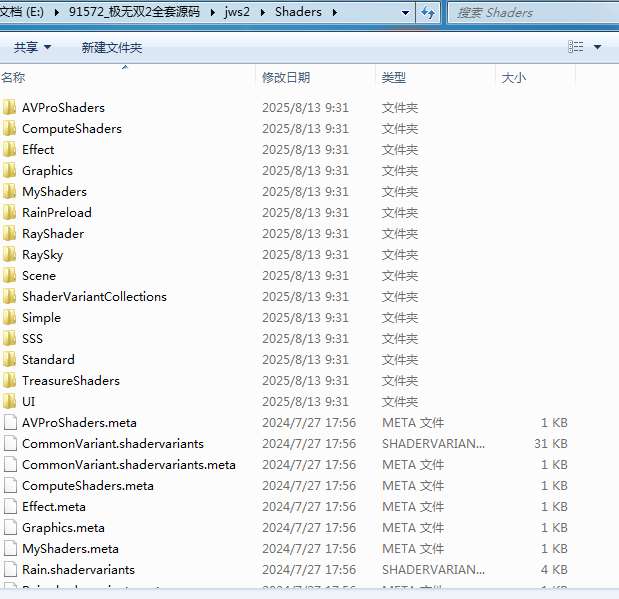Select the Graphics.meta file icon
The height and width of the screenshot is (599, 619).
[x=10, y=528]
